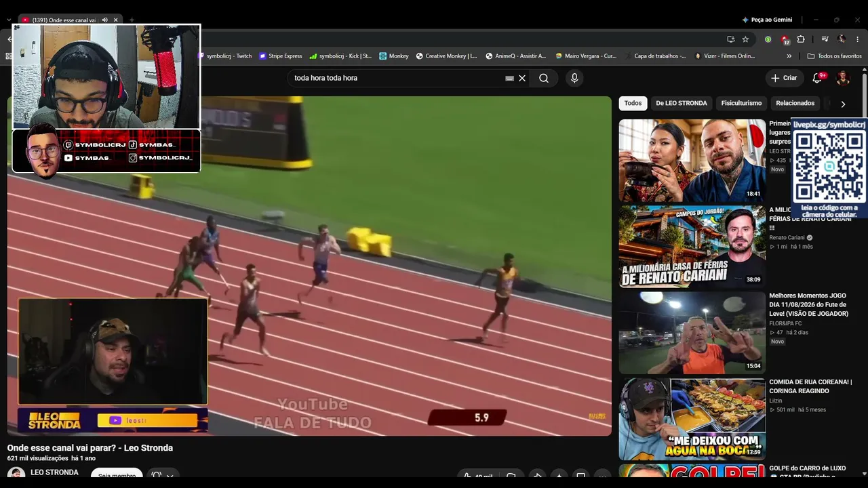Open the LEO STRONDA channel name

click(54, 472)
